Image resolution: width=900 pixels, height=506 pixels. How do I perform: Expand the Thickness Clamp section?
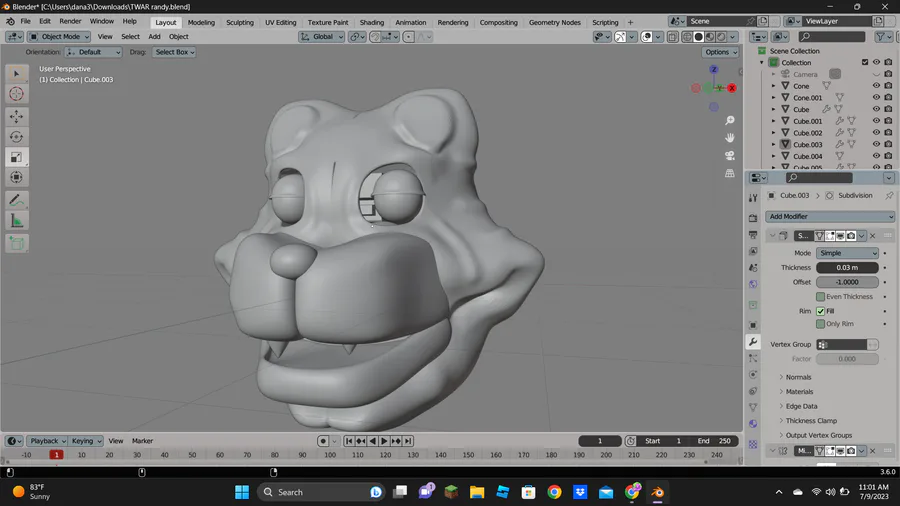click(810, 421)
